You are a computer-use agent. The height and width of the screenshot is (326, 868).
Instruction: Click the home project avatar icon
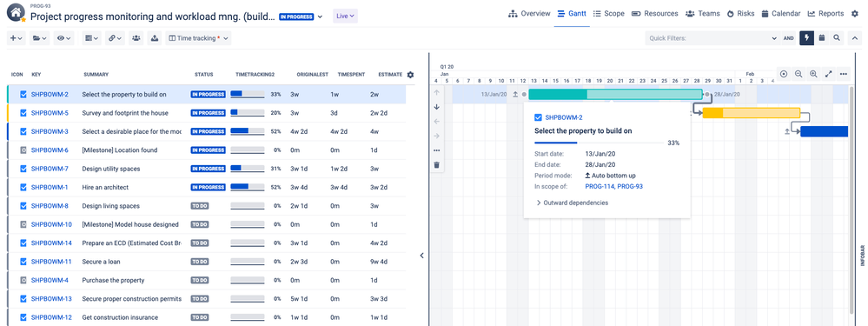pyautogui.click(x=16, y=13)
